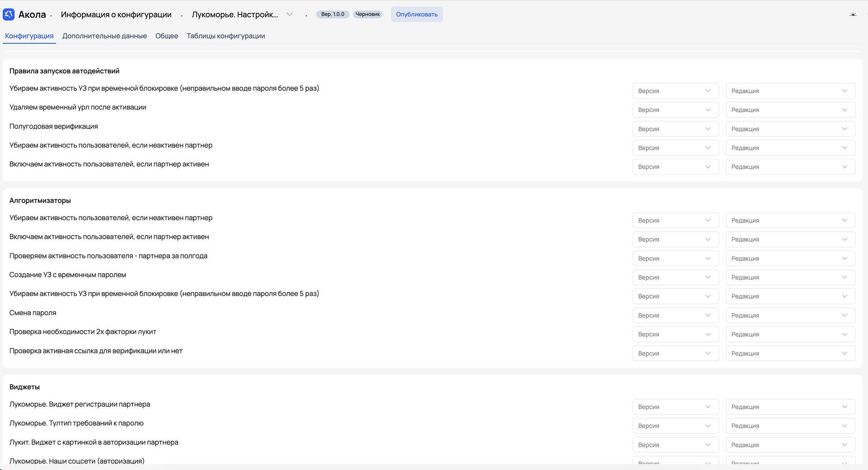This screenshot has height=470, width=868.
Task: Click the Полугодовая верификация row label
Action: tap(53, 126)
